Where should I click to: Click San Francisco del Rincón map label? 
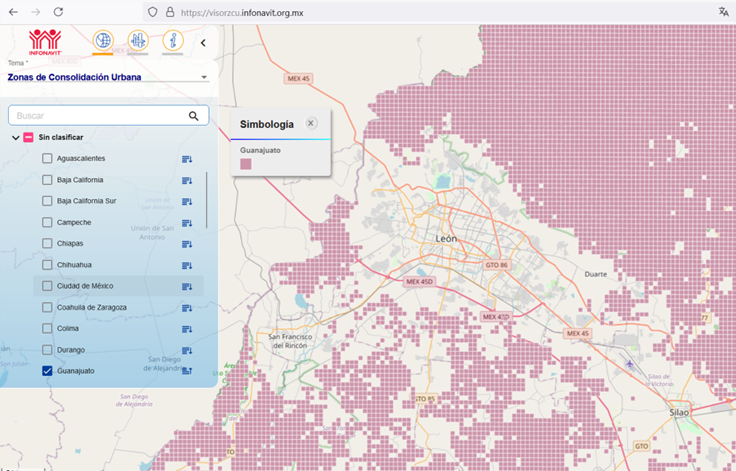[x=290, y=341]
